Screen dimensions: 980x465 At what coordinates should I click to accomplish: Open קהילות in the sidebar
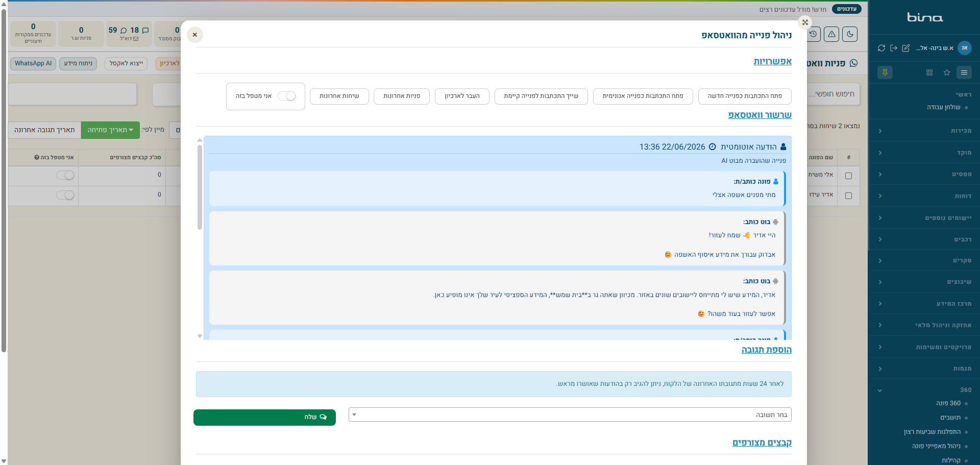[x=951, y=460]
